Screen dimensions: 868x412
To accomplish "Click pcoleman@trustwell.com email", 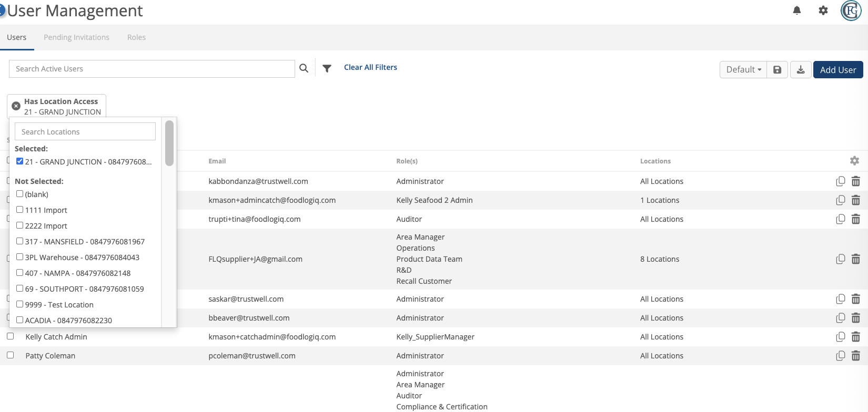I will click(x=252, y=356).
